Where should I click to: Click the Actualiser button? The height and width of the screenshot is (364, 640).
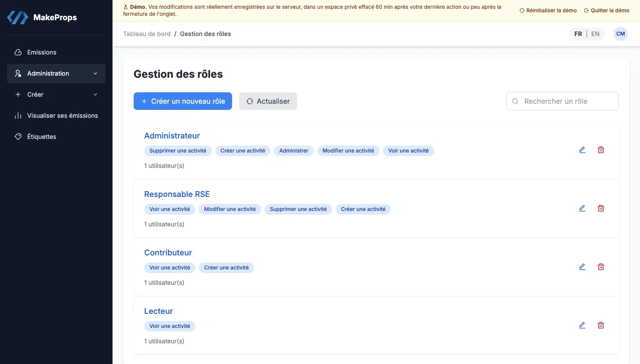268,101
